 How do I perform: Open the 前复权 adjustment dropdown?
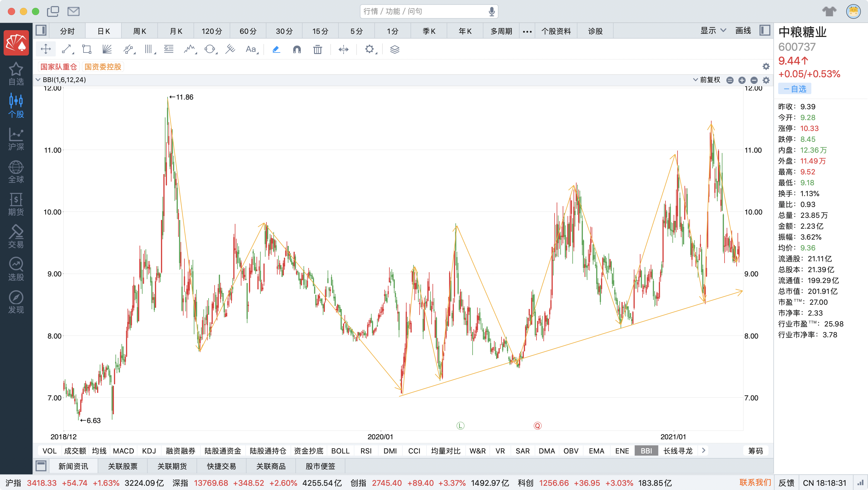[x=706, y=80]
